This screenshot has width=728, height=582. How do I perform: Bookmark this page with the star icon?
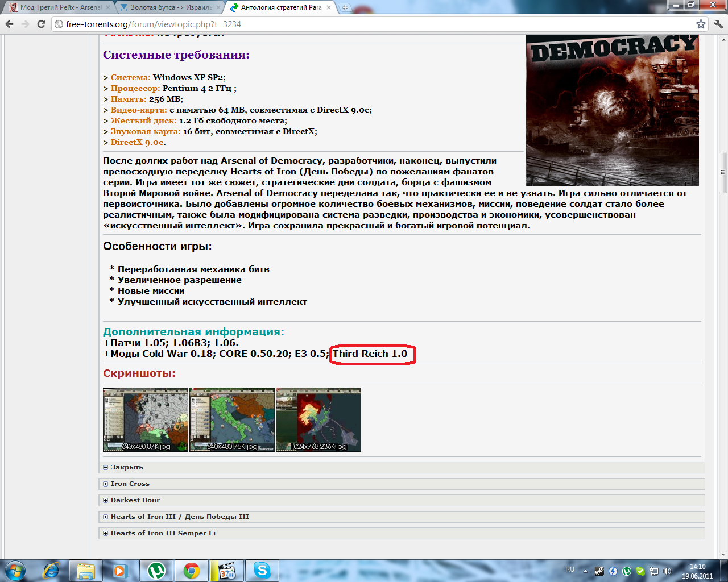tap(701, 24)
